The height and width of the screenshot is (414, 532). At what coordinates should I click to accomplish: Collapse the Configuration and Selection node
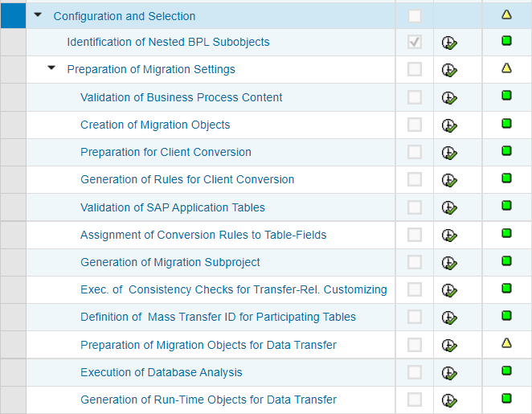click(38, 15)
